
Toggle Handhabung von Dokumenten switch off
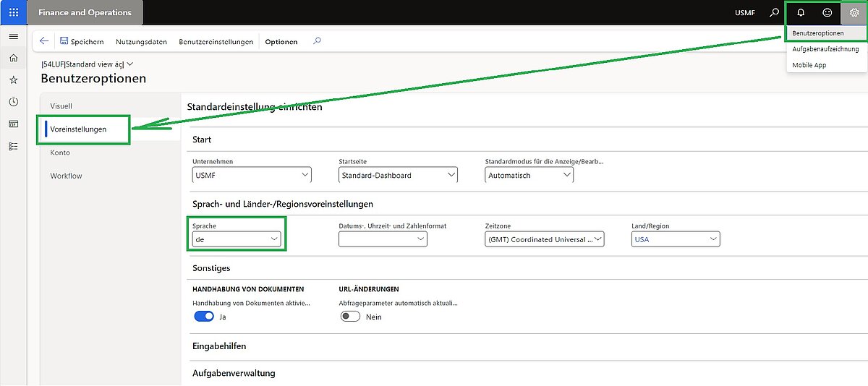click(x=204, y=317)
